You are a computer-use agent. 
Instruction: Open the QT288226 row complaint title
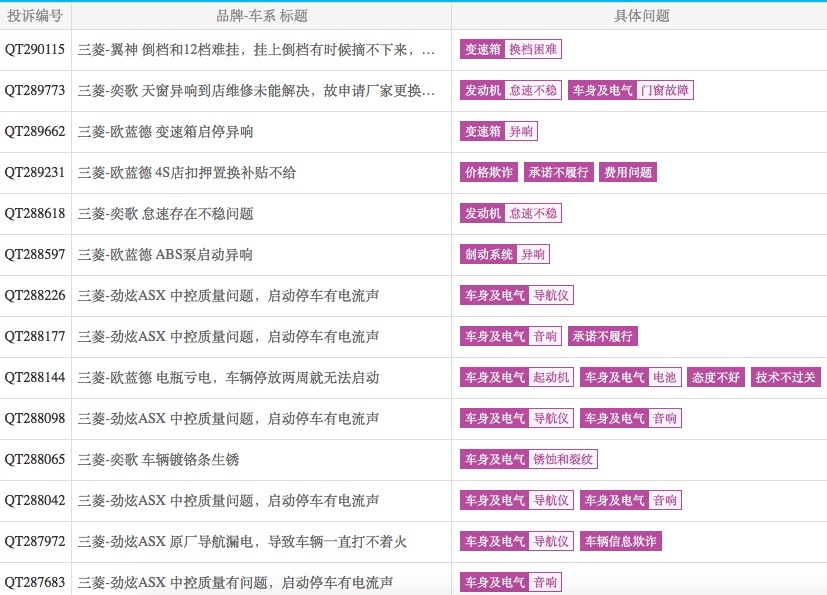click(228, 295)
